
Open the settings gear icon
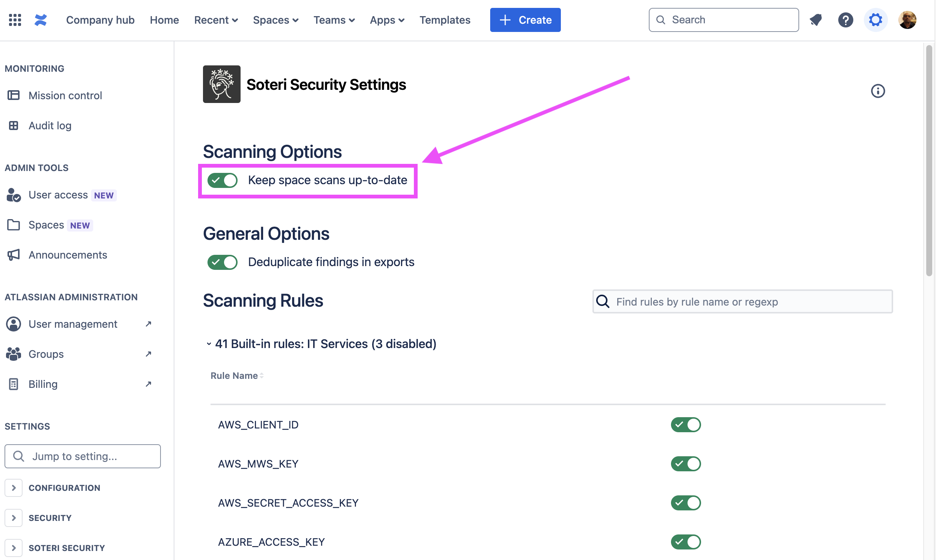click(875, 20)
